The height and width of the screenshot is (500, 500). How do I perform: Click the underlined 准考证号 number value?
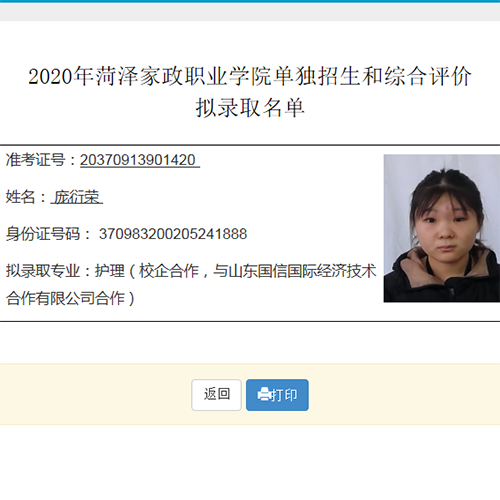(x=140, y=160)
